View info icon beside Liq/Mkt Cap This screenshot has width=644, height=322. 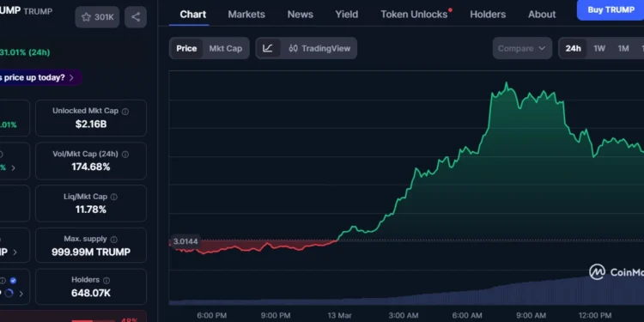coord(113,197)
